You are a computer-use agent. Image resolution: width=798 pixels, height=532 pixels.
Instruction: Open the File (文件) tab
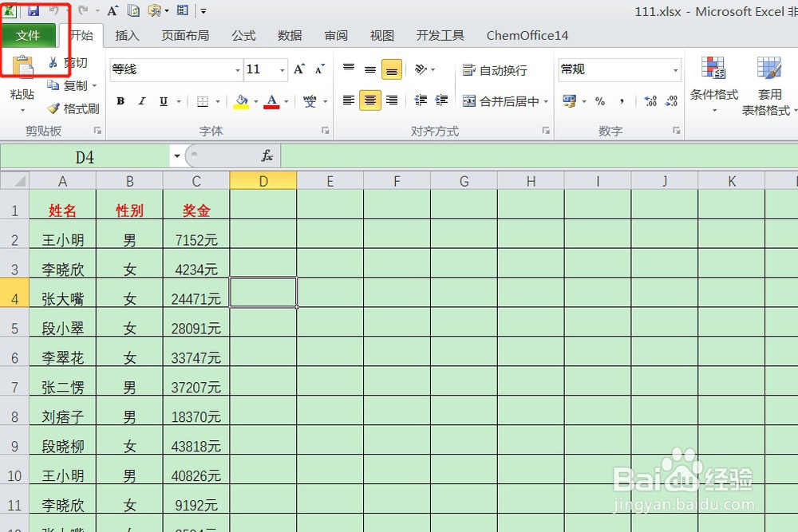click(28, 35)
